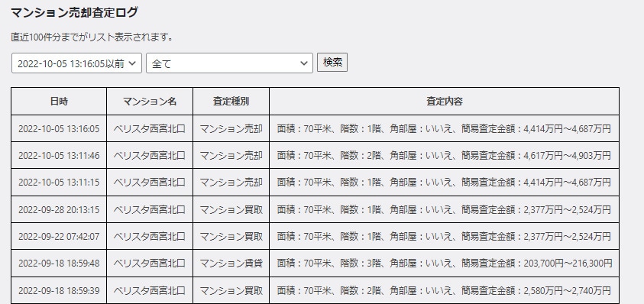Select the date cell 2022-10-05 13:11:15

click(x=59, y=183)
